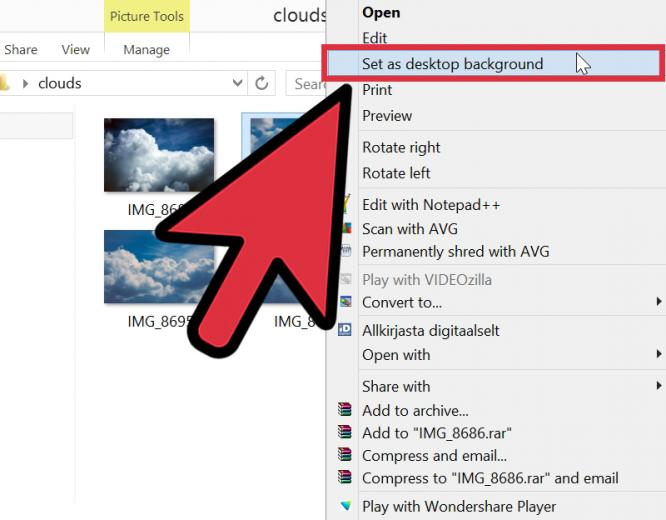Click the clouds folder in address bar

[59, 83]
